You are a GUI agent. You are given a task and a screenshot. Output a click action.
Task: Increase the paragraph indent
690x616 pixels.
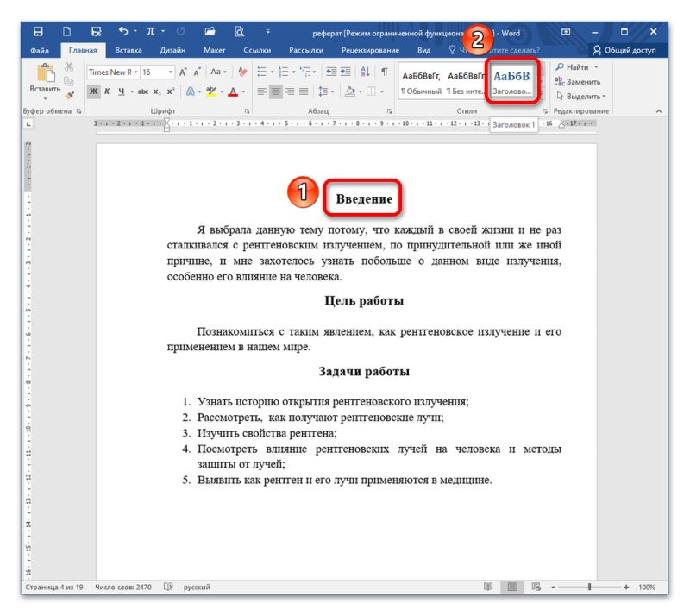click(x=346, y=72)
